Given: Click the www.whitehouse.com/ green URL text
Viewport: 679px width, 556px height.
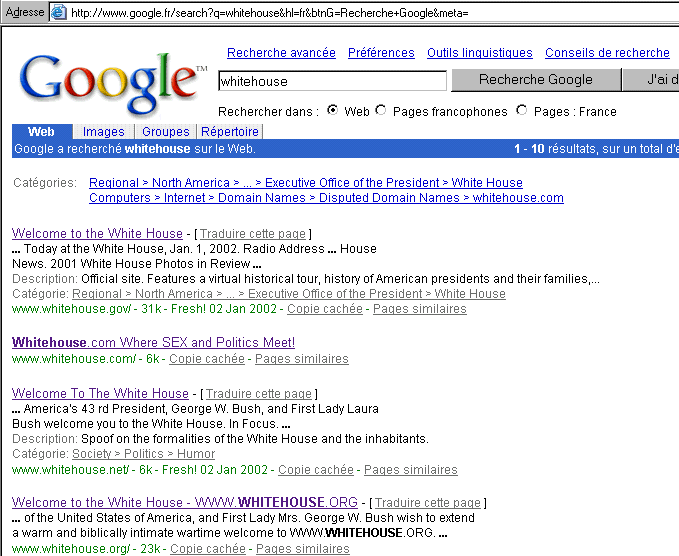Looking at the screenshot, I should coord(74,359).
